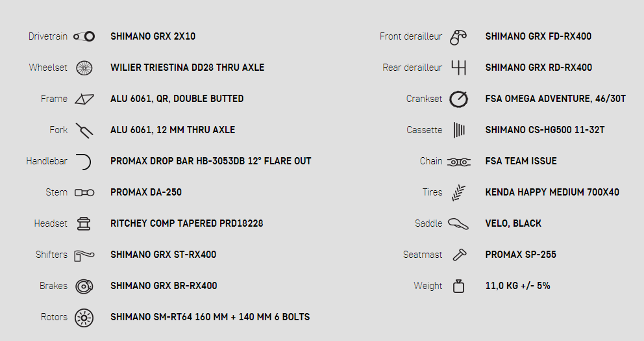Click the stem icon
This screenshot has height=341, width=644.
[x=84, y=192]
